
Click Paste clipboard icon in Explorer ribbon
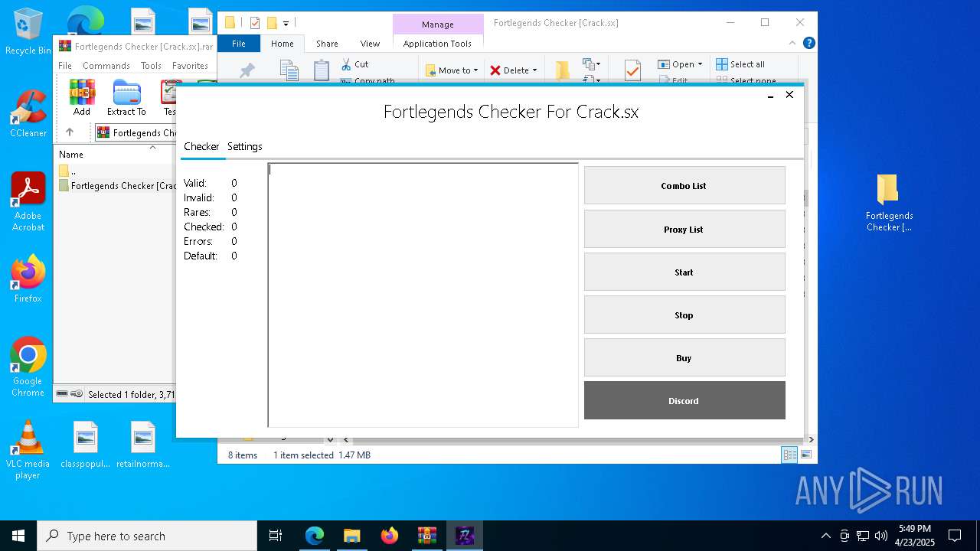pyautogui.click(x=322, y=70)
